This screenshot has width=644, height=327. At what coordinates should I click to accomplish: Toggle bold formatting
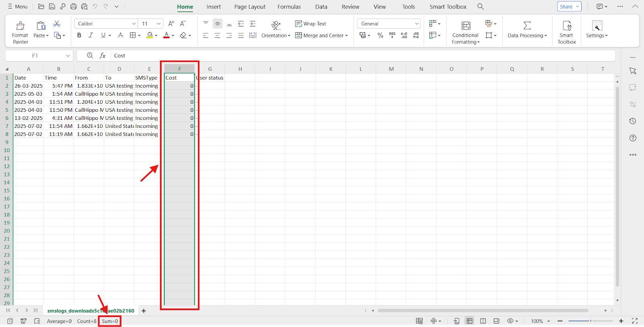[x=79, y=35]
